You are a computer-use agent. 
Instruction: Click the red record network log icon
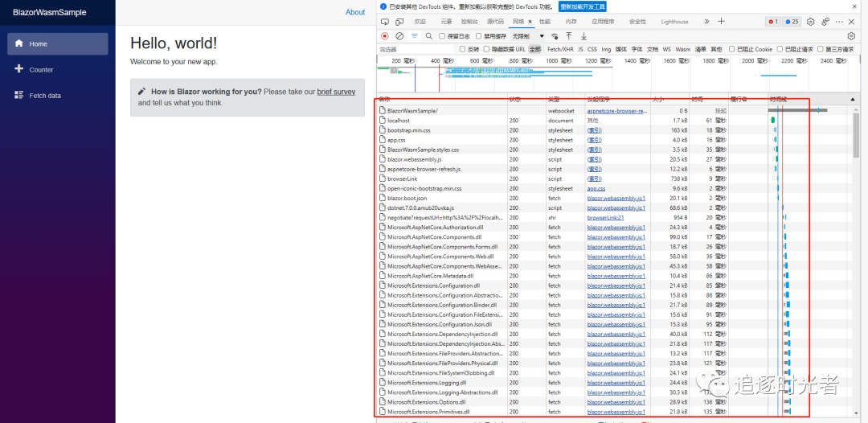[x=384, y=36]
